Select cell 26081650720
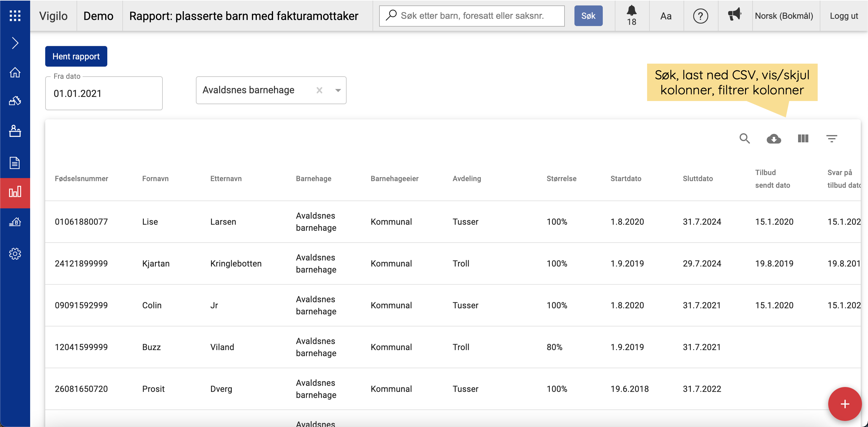Image resolution: width=868 pixels, height=427 pixels. 81,389
